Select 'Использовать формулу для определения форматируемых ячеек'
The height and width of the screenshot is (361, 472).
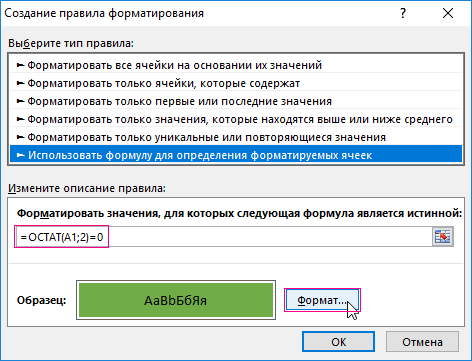tap(236, 155)
